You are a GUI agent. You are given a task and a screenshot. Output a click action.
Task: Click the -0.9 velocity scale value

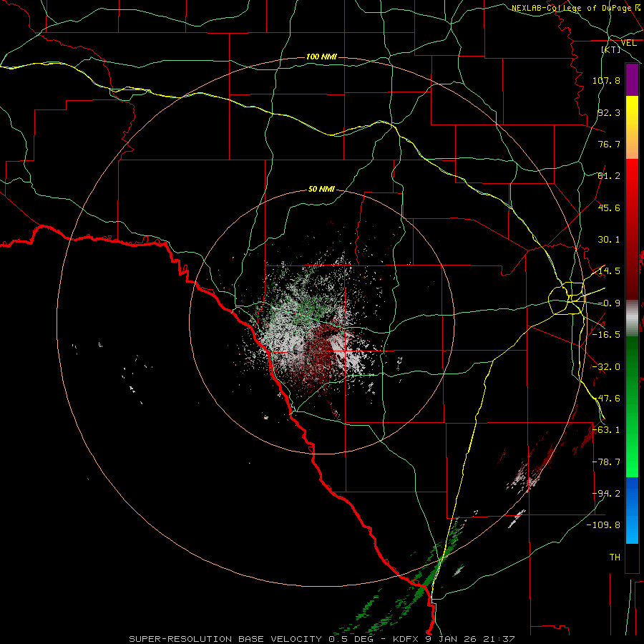tap(609, 303)
